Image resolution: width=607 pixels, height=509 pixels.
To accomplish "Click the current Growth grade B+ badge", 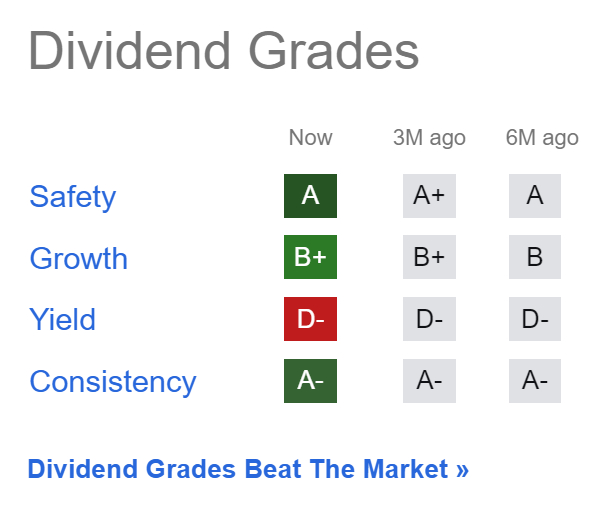I will (x=310, y=258).
